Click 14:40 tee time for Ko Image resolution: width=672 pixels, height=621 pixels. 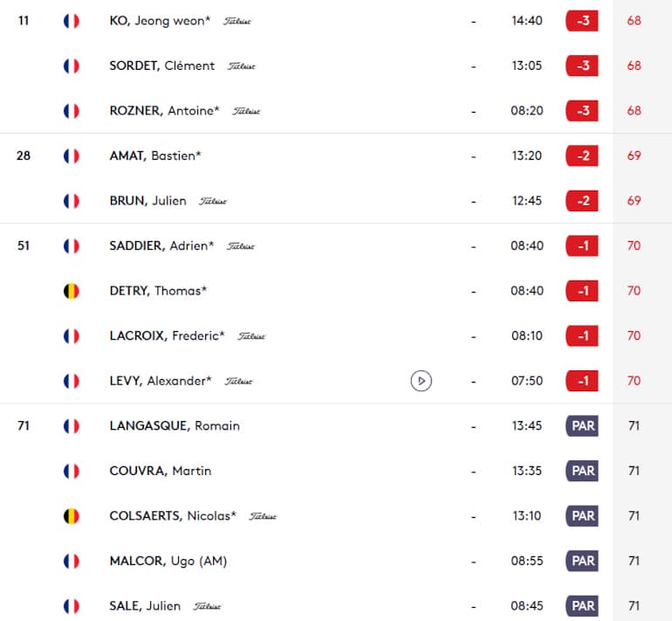[x=527, y=21]
